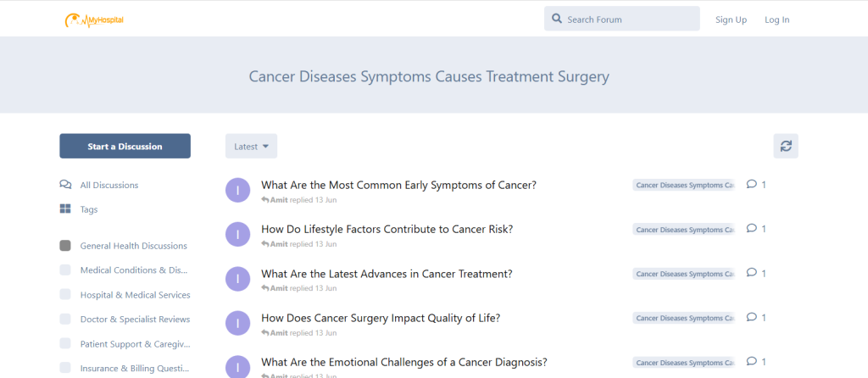
Task: Click the search magnifier icon
Action: 557,19
